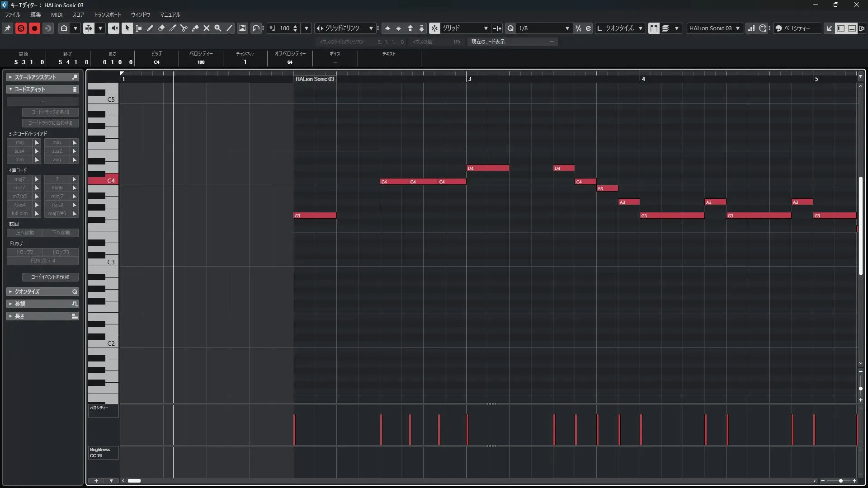Screen dimensions: 868x488
Task: Adjust the horizontal zoom slider
Action: tap(840, 481)
